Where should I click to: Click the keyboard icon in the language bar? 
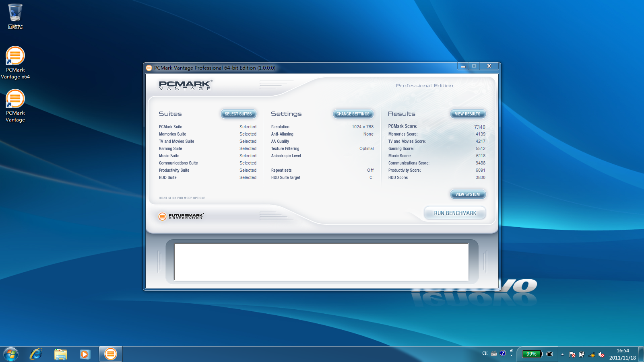coord(494,354)
